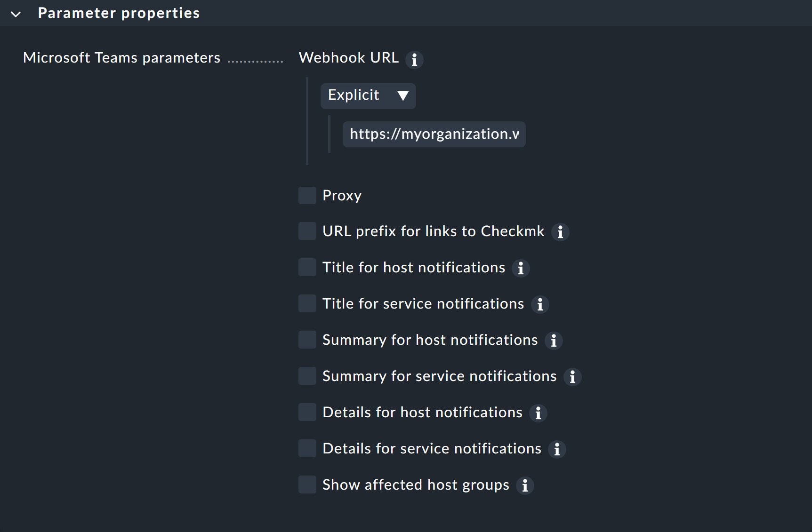812x532 pixels.
Task: Open info for Title for service notifications
Action: point(540,304)
